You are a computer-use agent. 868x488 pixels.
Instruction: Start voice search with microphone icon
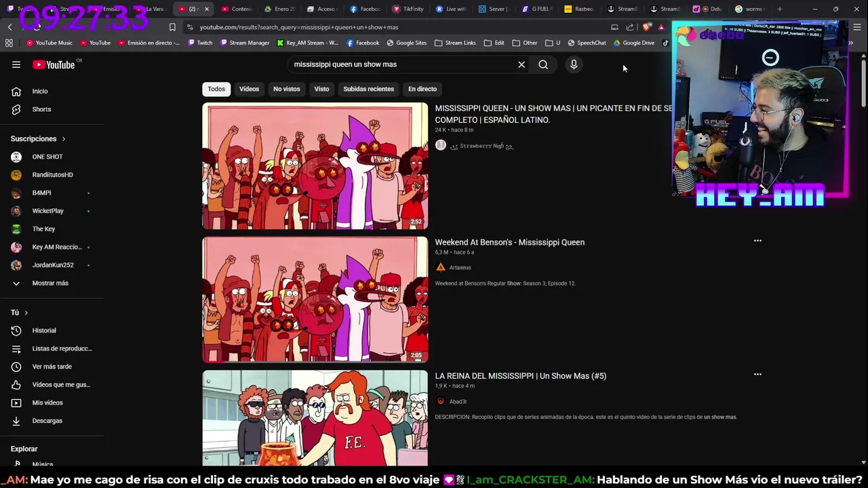click(x=574, y=64)
